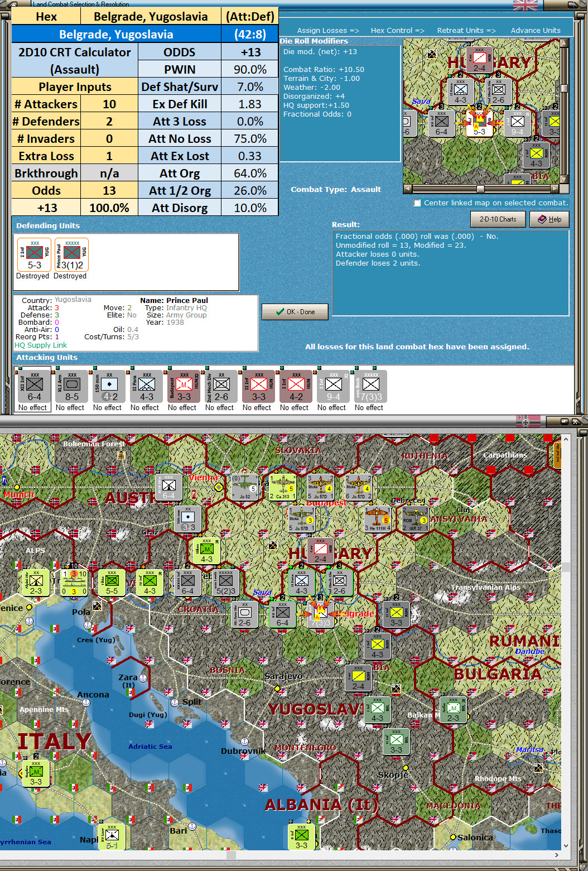Viewport: 588px width, 871px height.
Task: Click the # Attackers value 10
Action: [109, 104]
